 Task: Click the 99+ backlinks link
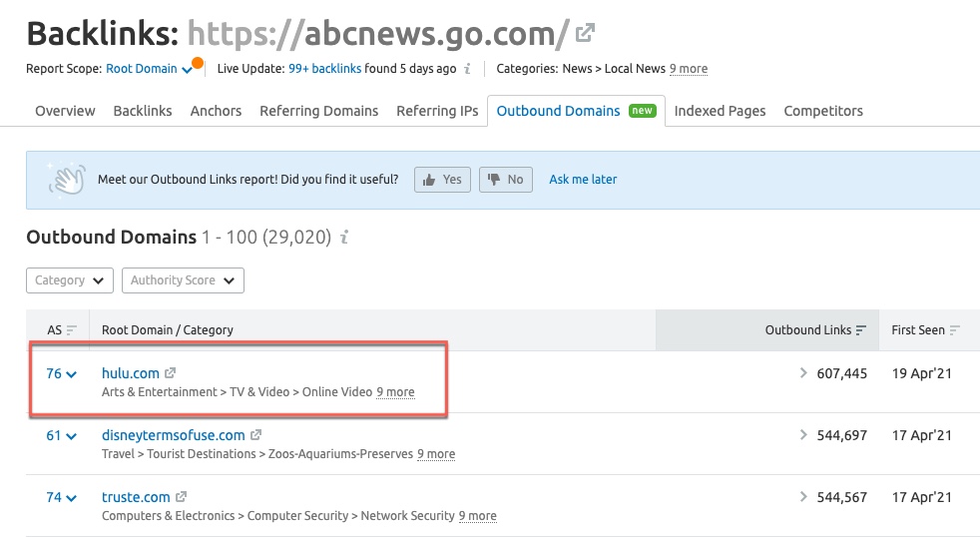[x=324, y=69]
